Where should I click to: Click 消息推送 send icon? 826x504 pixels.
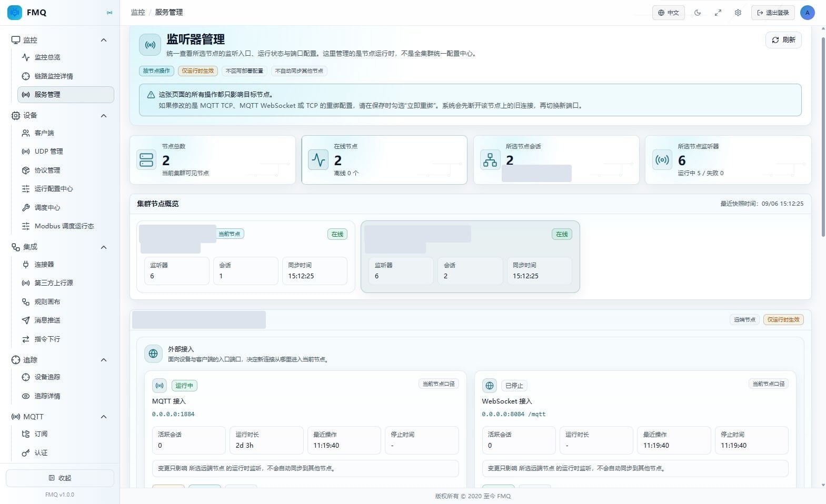(x=25, y=320)
